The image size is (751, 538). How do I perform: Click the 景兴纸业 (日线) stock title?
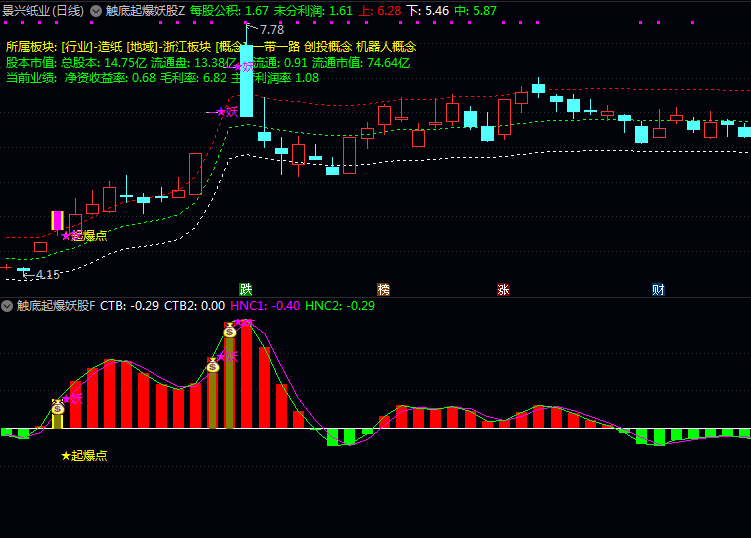coord(42,10)
